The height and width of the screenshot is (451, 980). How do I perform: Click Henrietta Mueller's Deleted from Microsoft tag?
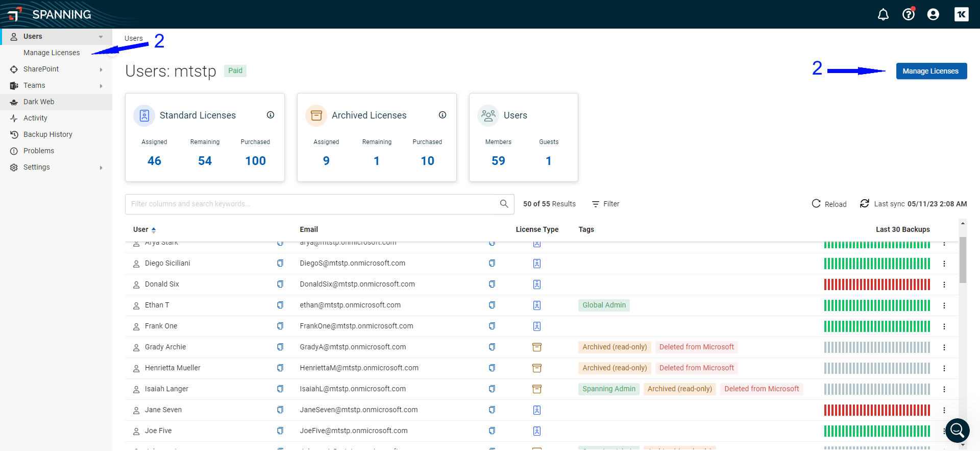[696, 368]
